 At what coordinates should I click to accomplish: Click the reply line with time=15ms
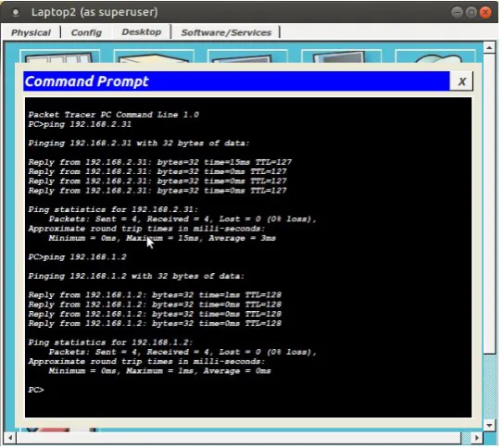pyautogui.click(x=159, y=163)
